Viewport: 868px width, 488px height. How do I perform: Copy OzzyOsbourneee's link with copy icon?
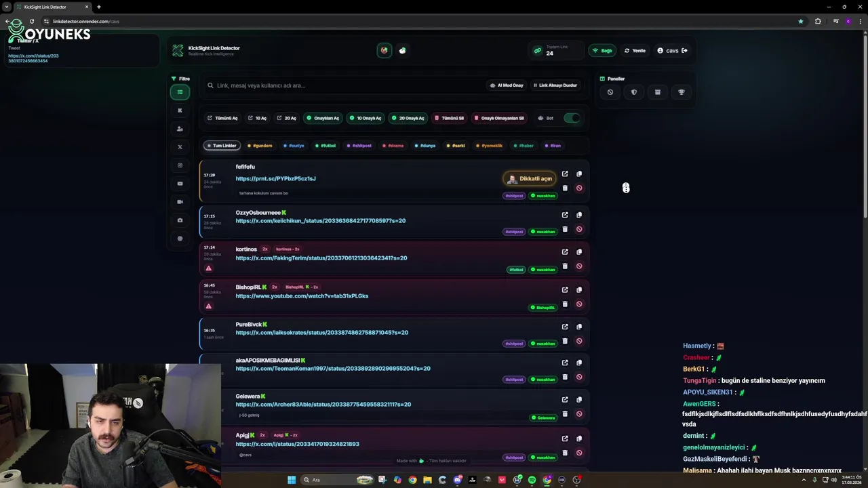(x=579, y=215)
